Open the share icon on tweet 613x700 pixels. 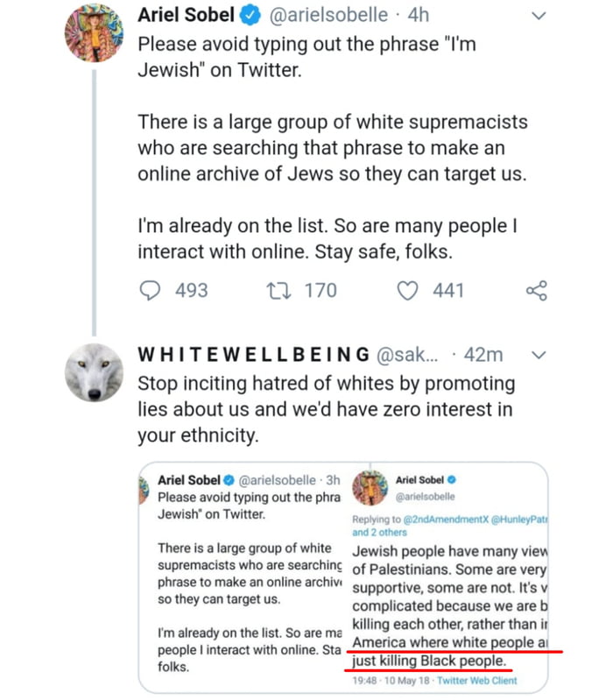point(535,290)
